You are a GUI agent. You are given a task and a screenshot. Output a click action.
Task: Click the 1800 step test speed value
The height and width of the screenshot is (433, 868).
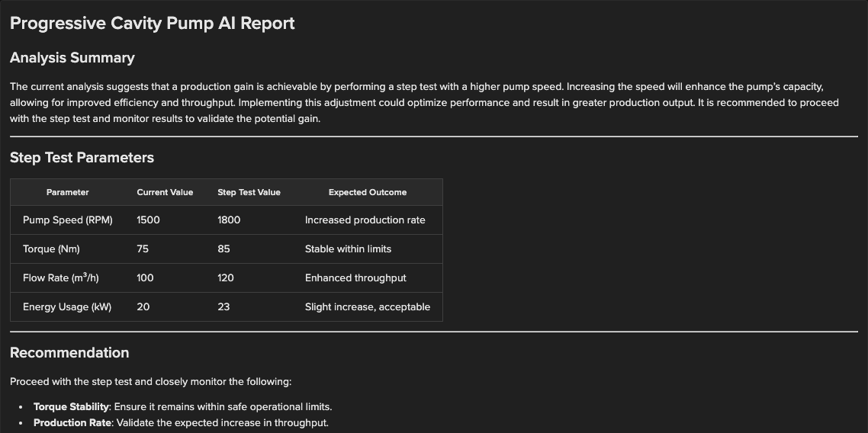229,220
